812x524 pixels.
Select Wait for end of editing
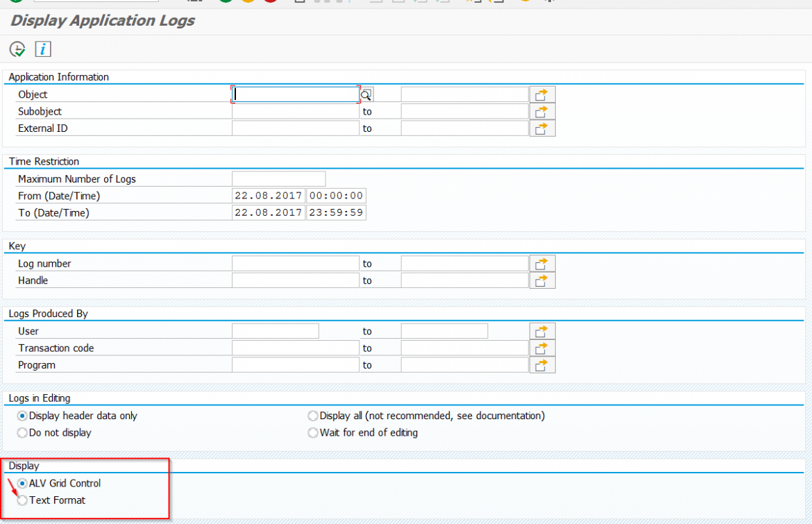coord(312,432)
